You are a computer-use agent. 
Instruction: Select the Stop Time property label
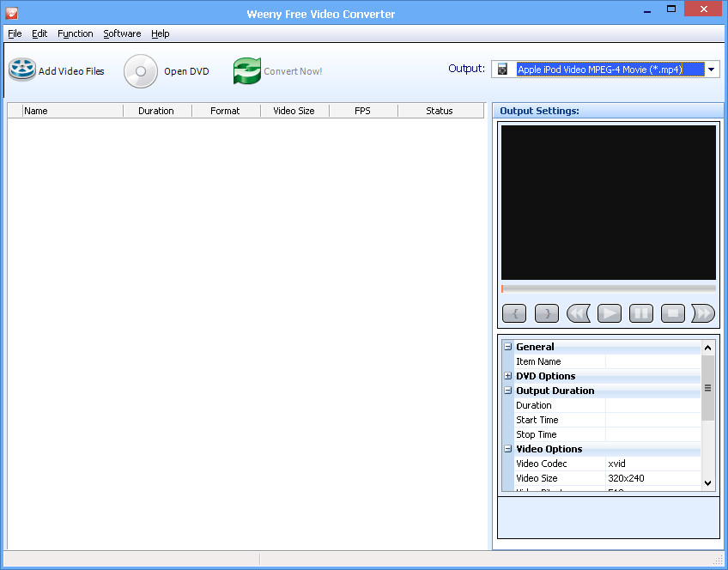(537, 434)
